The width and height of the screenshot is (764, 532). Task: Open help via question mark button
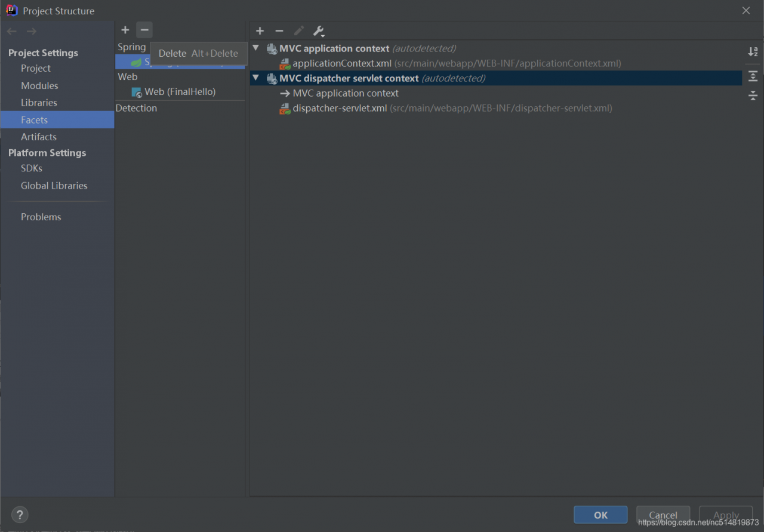pyautogui.click(x=20, y=514)
